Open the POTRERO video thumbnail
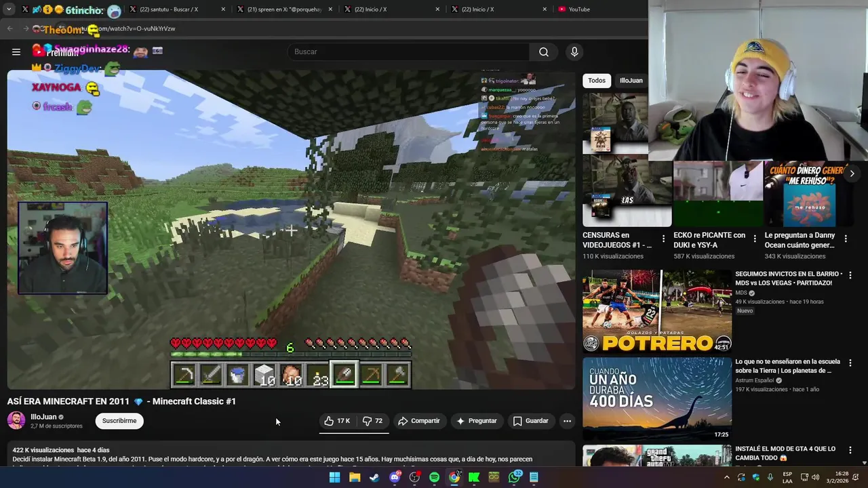This screenshot has height=488, width=868. pos(657,311)
